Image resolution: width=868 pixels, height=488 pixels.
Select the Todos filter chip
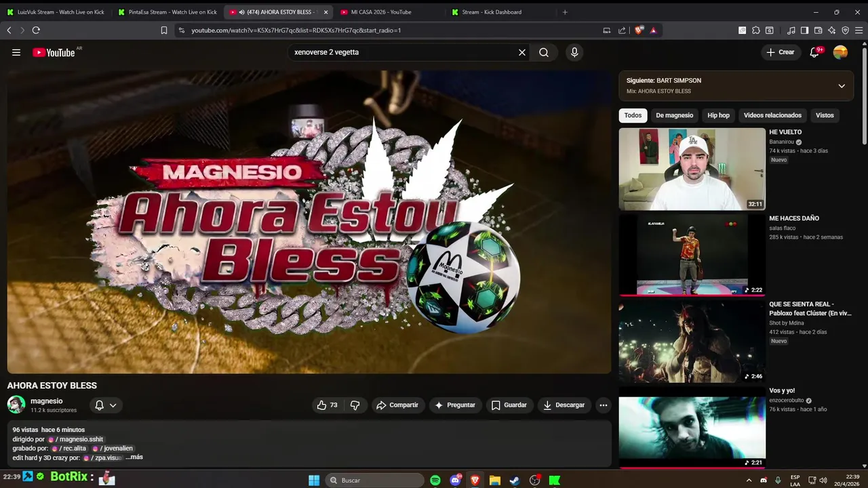(x=633, y=115)
